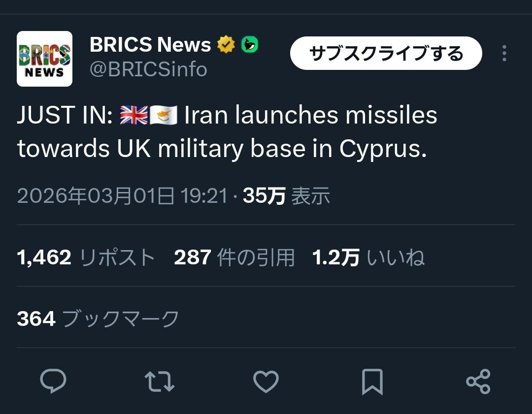The image size is (532, 414).
Task: Open the BRICS News display name
Action: (150, 45)
